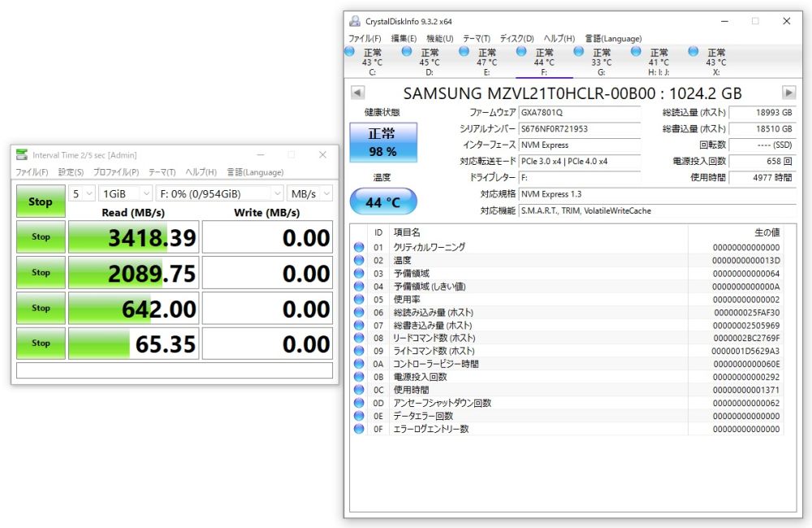Click the CrystalDiskMark app icon in title bar
The image size is (812, 528).
22,155
